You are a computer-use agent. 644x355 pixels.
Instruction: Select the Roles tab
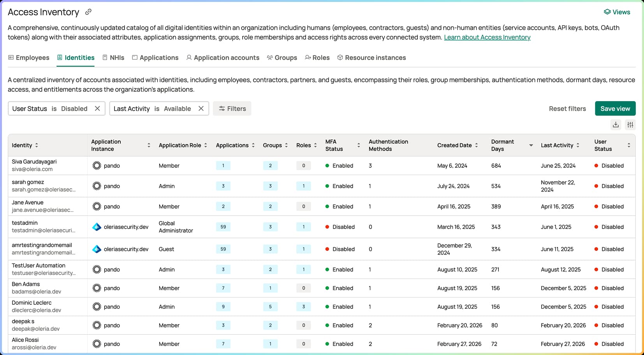(317, 58)
